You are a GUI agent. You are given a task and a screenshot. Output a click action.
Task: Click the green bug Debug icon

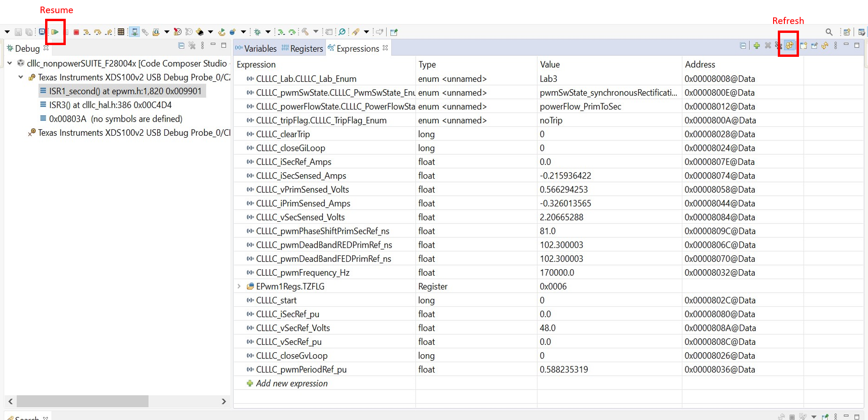257,32
